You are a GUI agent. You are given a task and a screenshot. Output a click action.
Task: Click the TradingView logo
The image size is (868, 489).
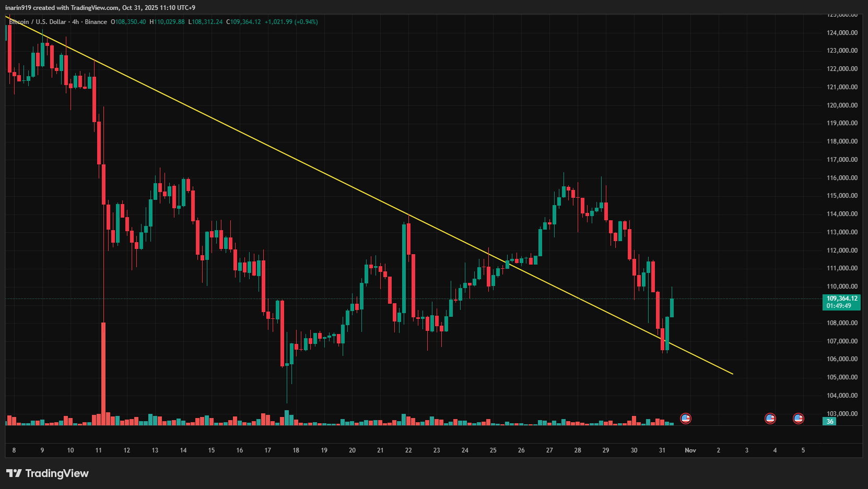tap(47, 473)
